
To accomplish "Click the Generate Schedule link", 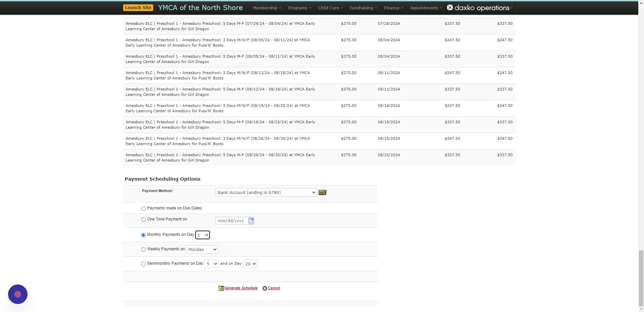I will coord(241,288).
